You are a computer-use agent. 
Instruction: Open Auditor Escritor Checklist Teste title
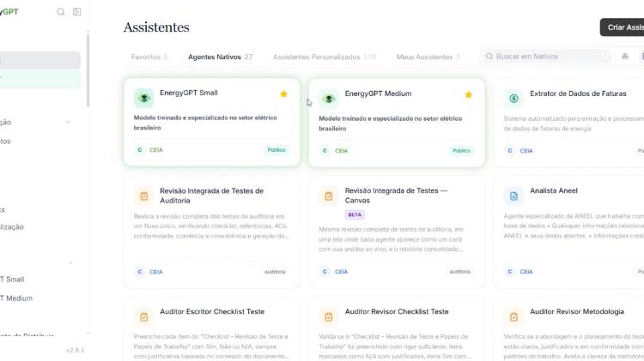click(x=212, y=312)
